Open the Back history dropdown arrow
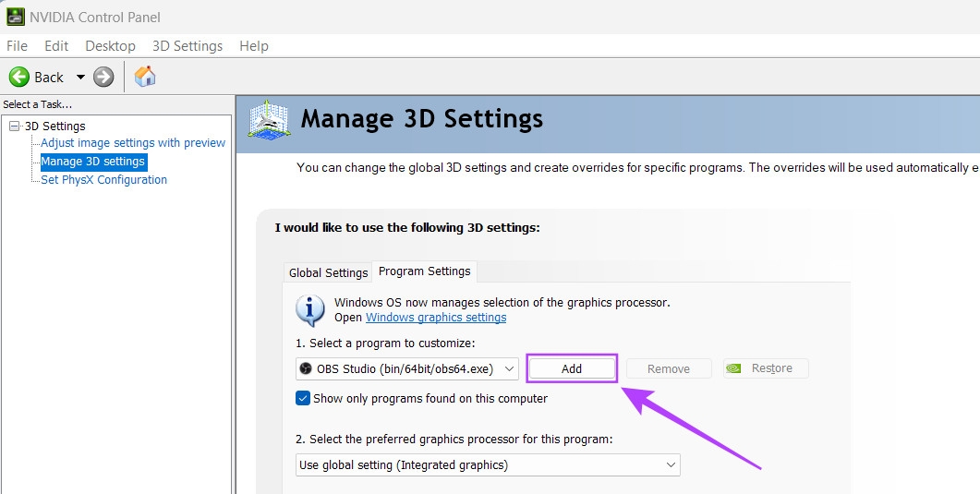Image resolution: width=980 pixels, height=494 pixels. coord(80,78)
